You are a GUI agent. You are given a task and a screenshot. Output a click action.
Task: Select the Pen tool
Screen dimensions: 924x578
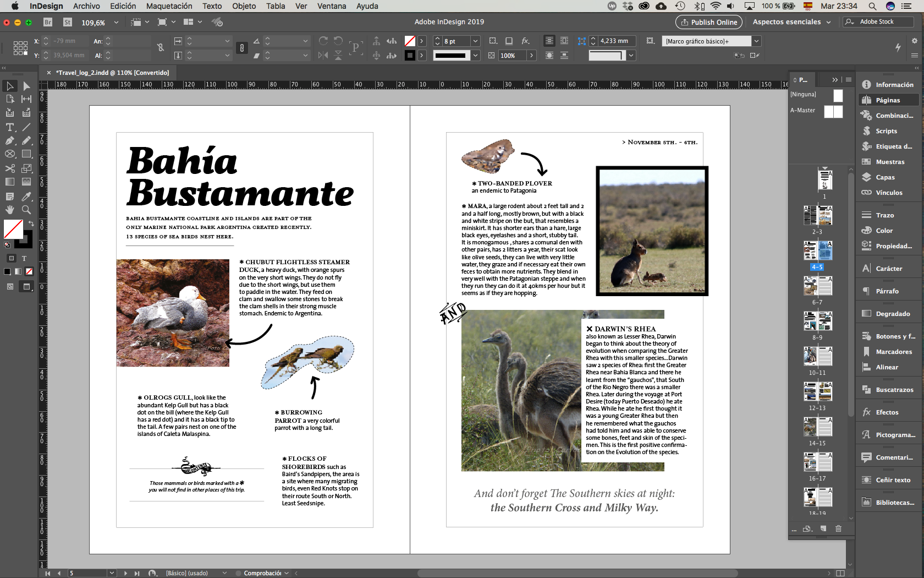[10, 140]
